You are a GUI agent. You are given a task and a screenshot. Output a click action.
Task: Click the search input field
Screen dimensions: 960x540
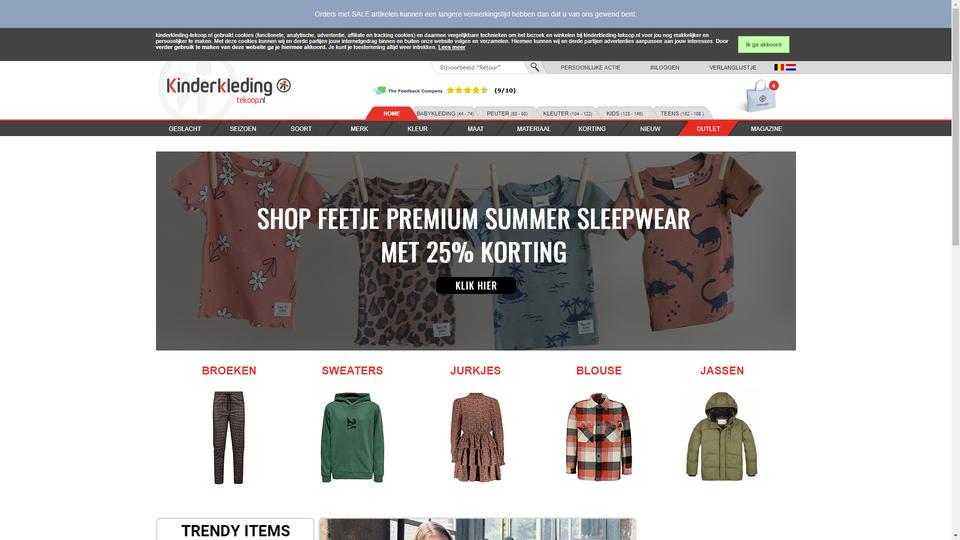pyautogui.click(x=481, y=67)
